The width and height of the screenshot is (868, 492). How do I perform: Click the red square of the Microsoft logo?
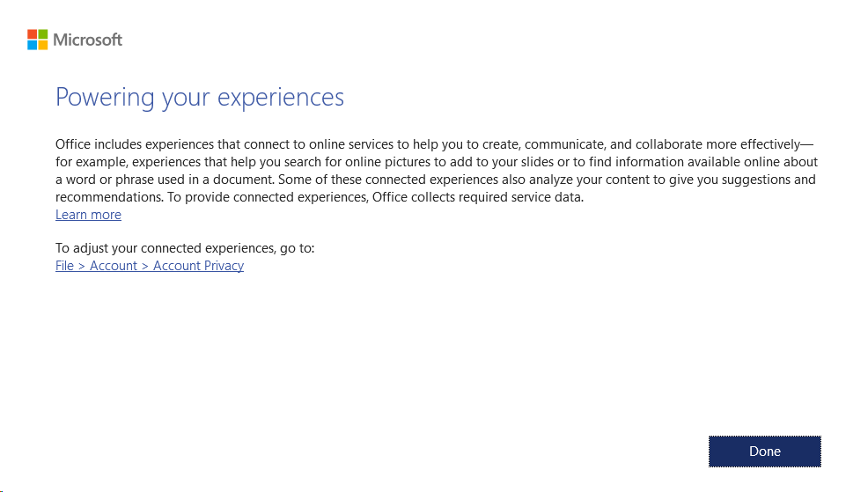pos(32,34)
